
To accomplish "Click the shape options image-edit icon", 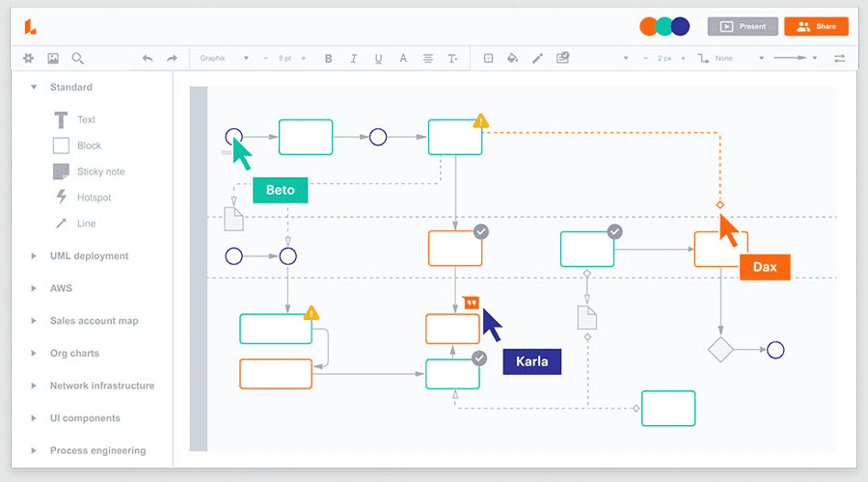I will (562, 58).
